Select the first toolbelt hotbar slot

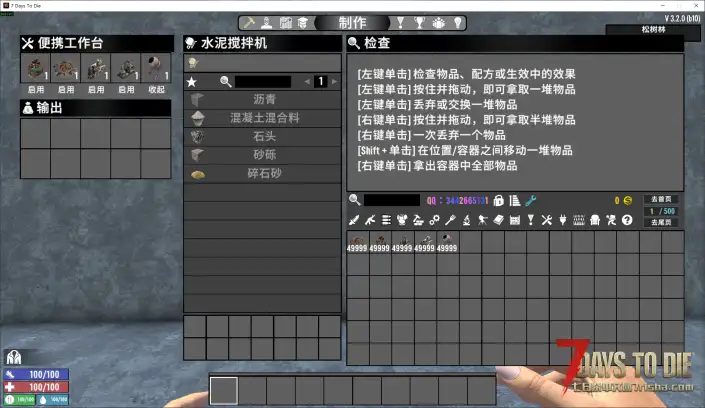point(223,390)
